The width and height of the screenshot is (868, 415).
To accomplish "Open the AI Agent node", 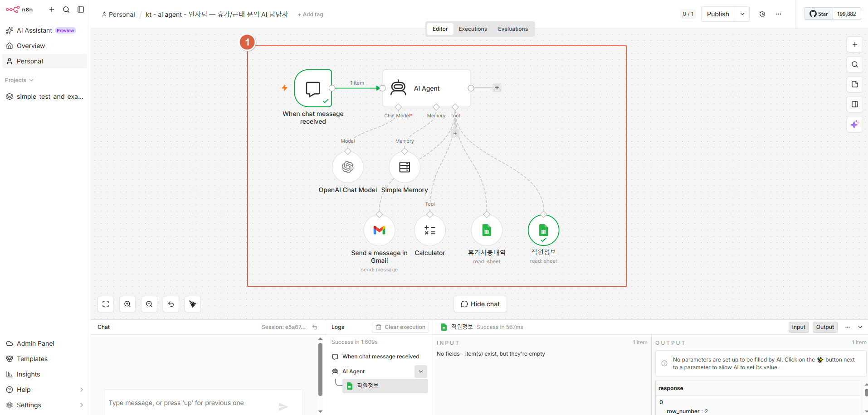I will click(x=427, y=88).
